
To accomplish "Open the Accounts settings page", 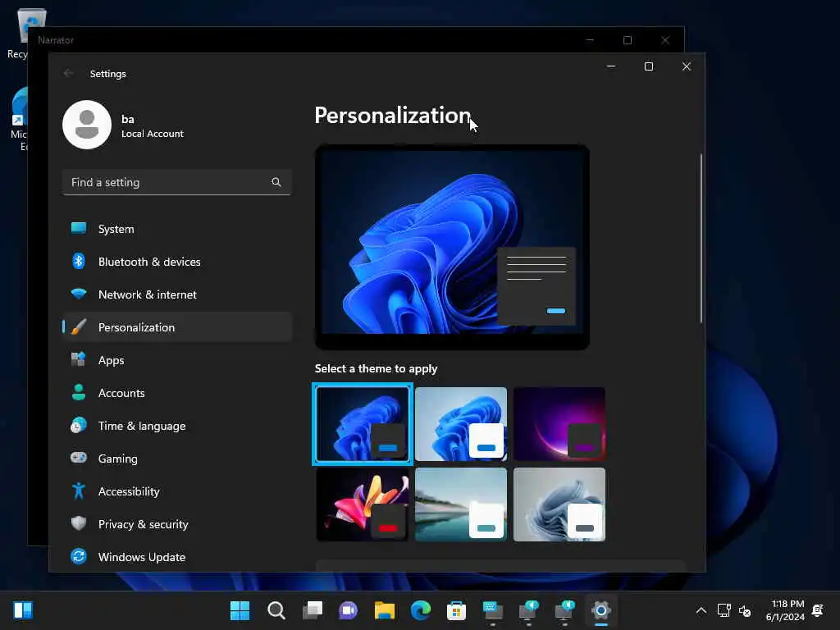I will pyautogui.click(x=177, y=393).
